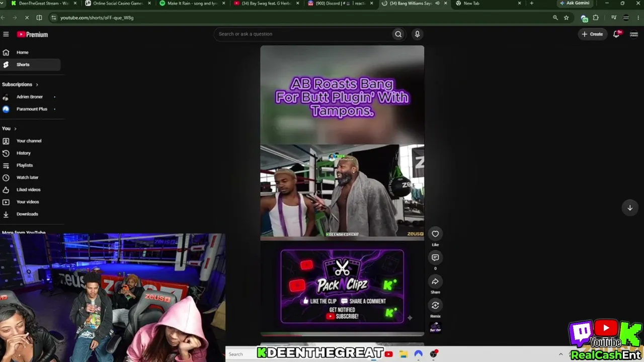The height and width of the screenshot is (362, 644).
Task: Open Playlists in sidebar
Action: point(30,165)
